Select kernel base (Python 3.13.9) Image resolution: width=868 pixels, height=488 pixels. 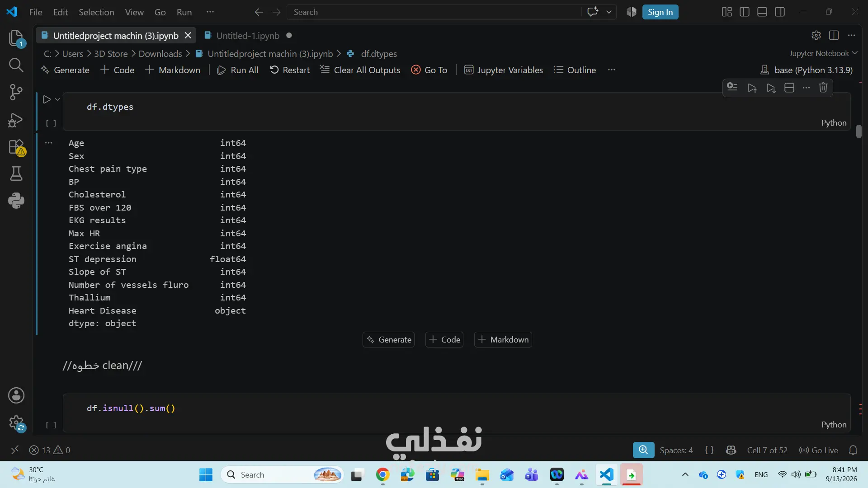click(x=807, y=70)
